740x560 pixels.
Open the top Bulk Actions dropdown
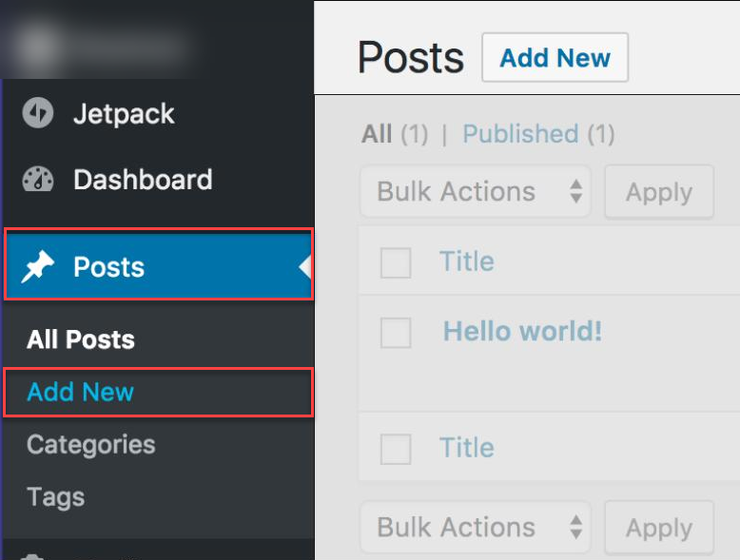tap(476, 191)
